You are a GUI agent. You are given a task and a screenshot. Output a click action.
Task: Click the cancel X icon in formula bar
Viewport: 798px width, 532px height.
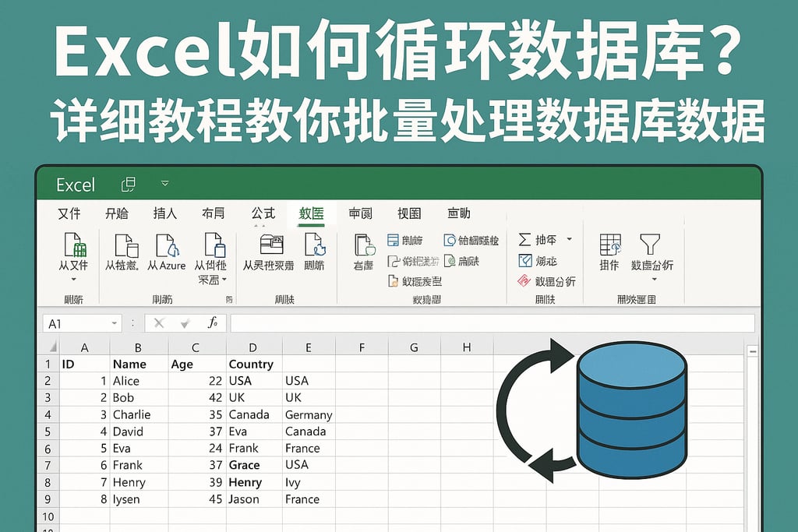click(x=159, y=323)
